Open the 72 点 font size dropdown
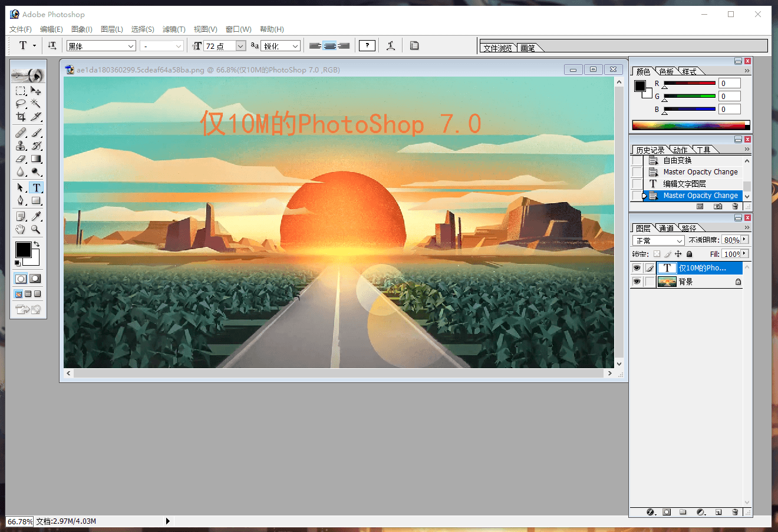Screen dimensions: 778x532 click(240, 46)
